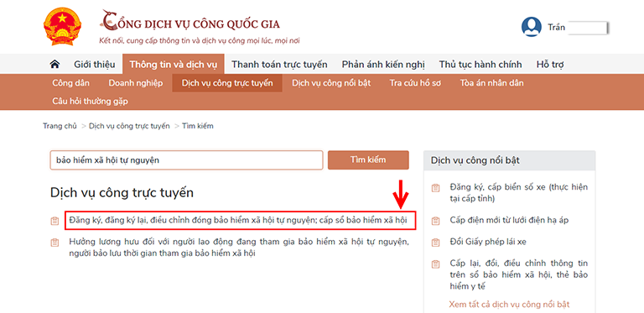
Task: Click clipboard icon next to Cấp lại, đổi, điều chỉnh
Action: tap(436, 264)
